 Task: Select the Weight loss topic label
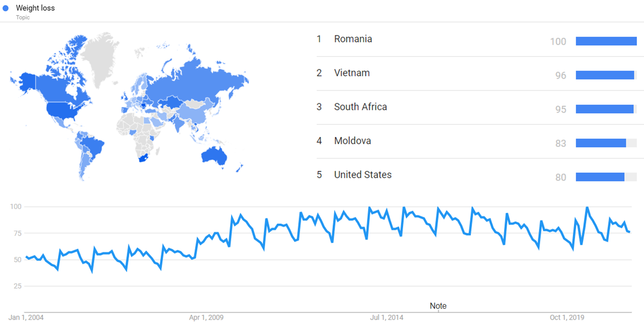36,8
